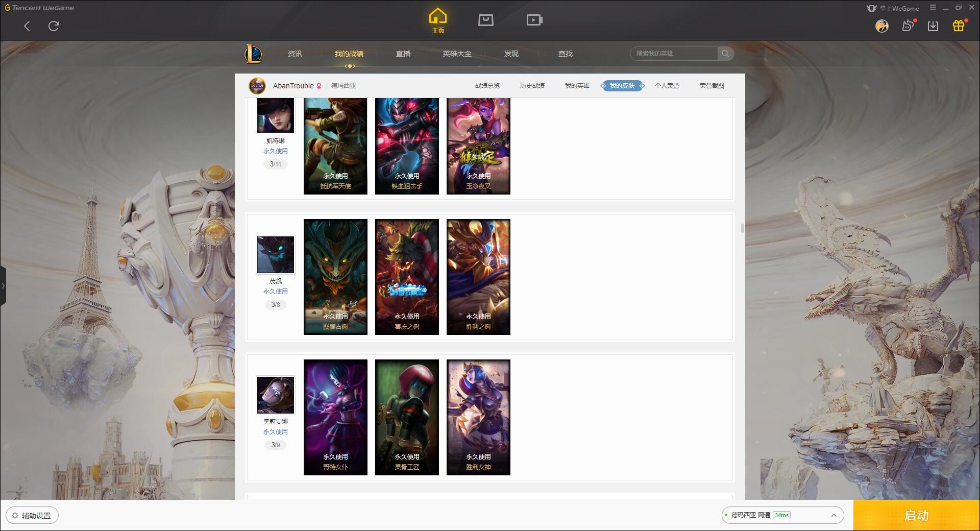Viewport: 980px width, 531px height.
Task: Switch to the 查找 tab
Action: [x=566, y=54]
